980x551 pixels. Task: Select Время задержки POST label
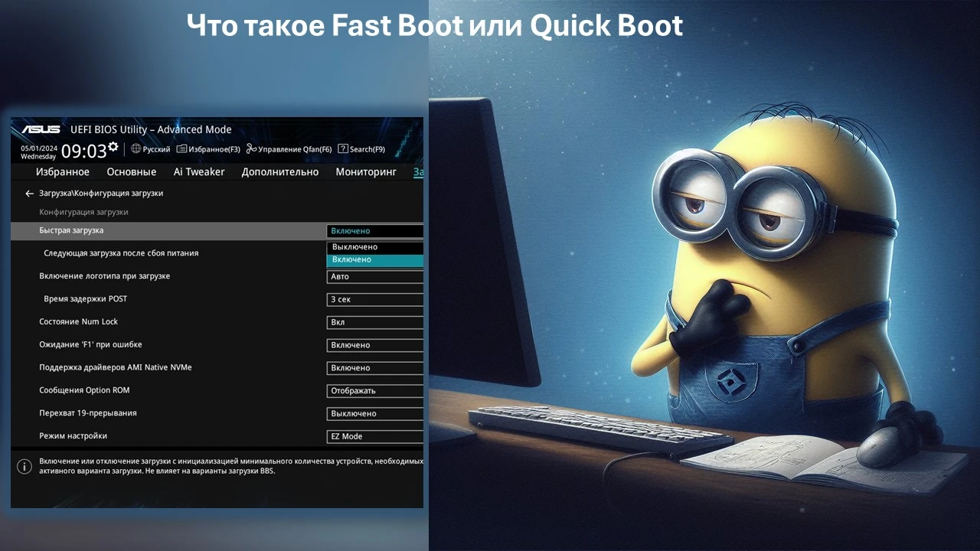point(85,298)
